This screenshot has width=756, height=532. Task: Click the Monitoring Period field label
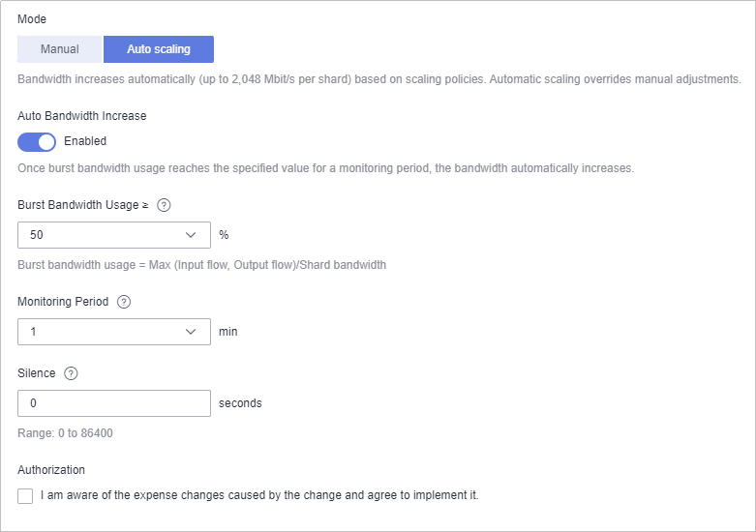pos(63,302)
